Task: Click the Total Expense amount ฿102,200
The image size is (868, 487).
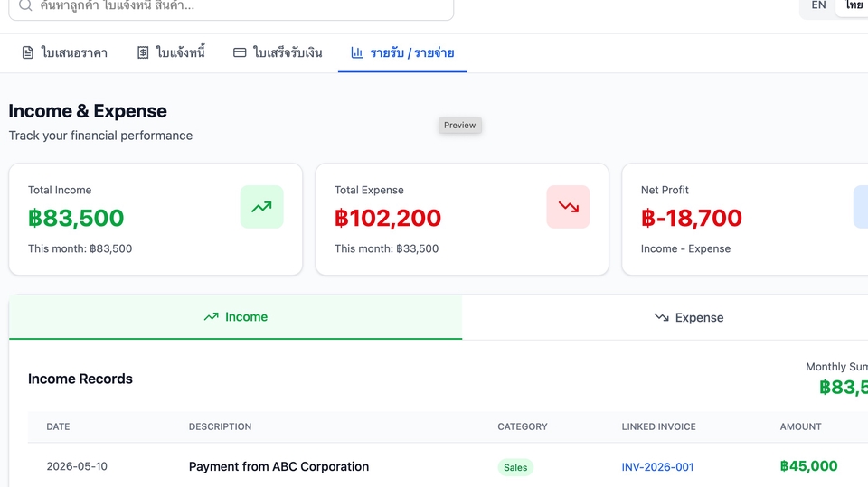Action: coord(388,218)
